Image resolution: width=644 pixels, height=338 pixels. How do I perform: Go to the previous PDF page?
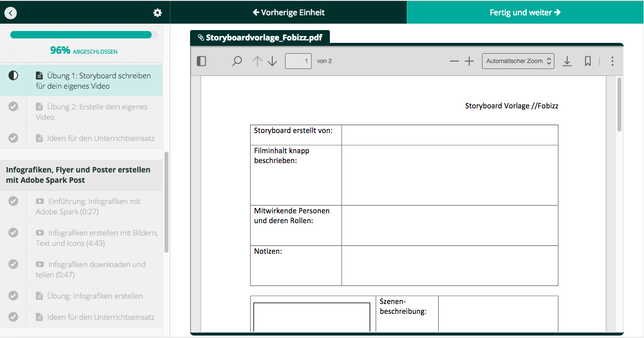(257, 61)
